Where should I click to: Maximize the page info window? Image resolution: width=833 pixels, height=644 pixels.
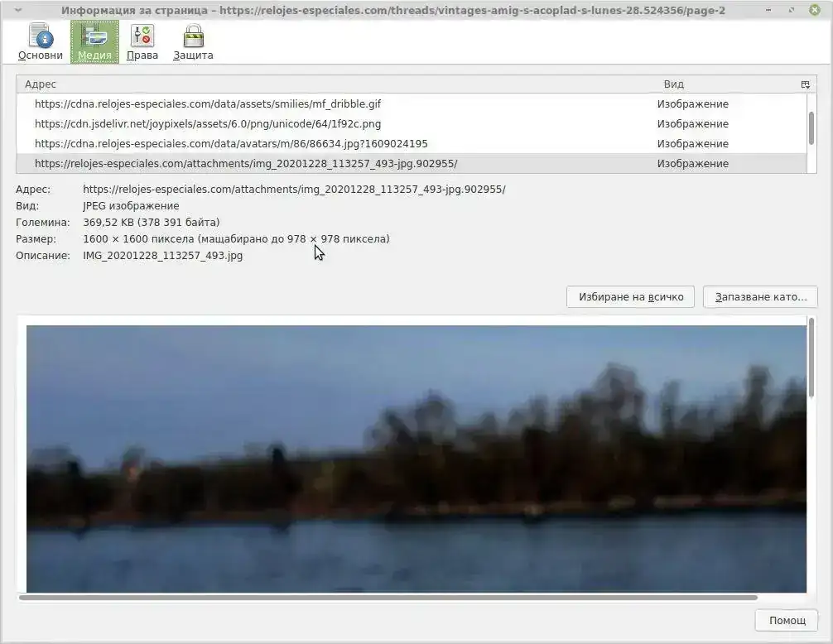[792, 10]
